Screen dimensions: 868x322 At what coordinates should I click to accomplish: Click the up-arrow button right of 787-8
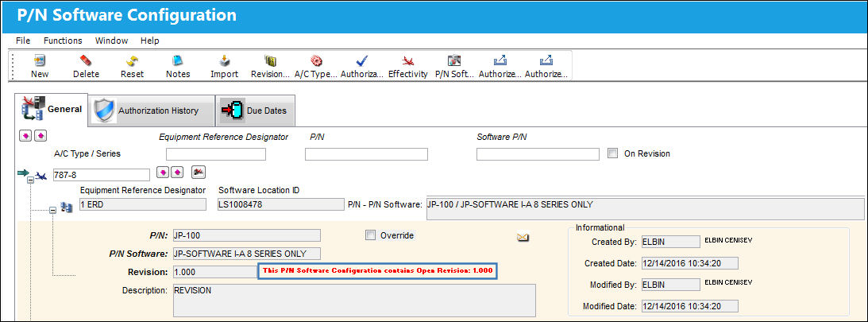(x=177, y=173)
